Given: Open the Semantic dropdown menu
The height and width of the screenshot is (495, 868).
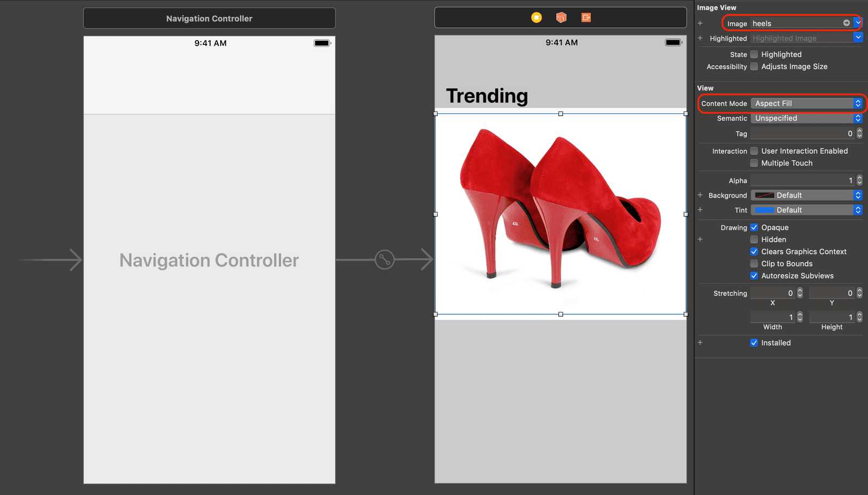Looking at the screenshot, I should tap(806, 118).
